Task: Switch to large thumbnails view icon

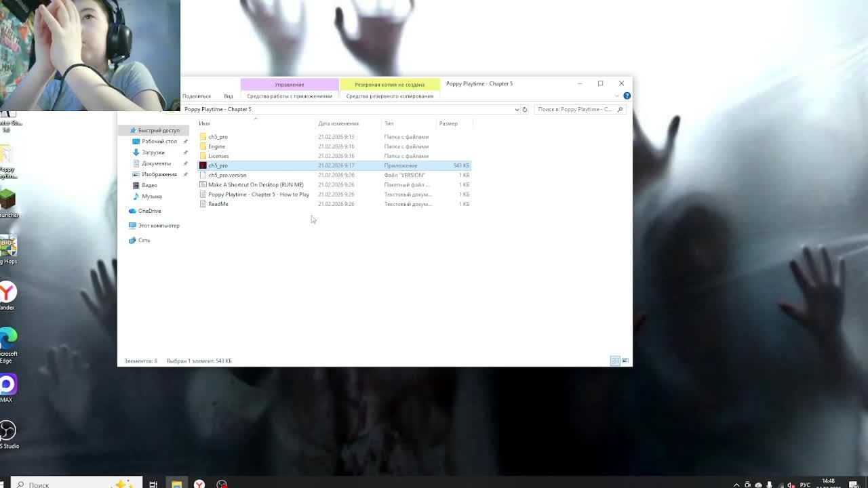Action: coord(625,361)
